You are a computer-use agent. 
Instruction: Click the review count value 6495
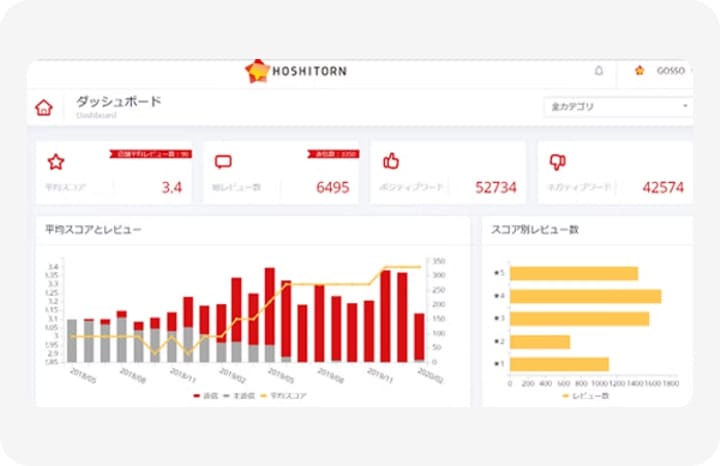pos(332,187)
